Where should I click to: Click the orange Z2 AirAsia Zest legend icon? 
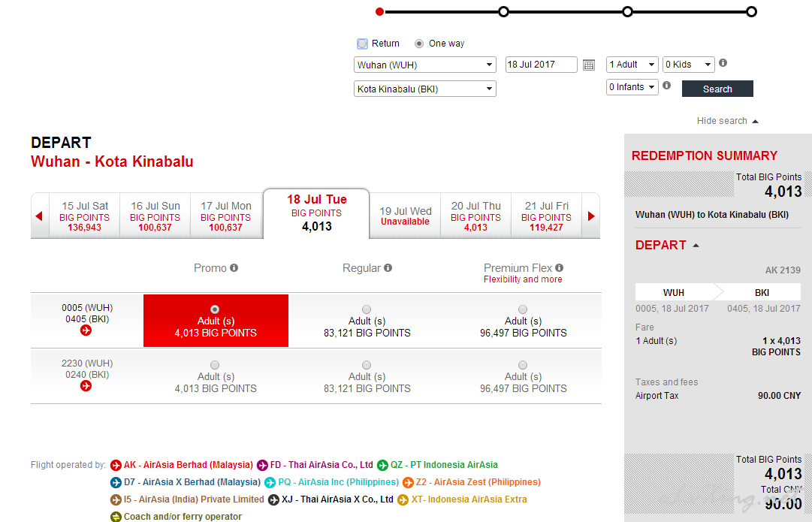point(408,483)
